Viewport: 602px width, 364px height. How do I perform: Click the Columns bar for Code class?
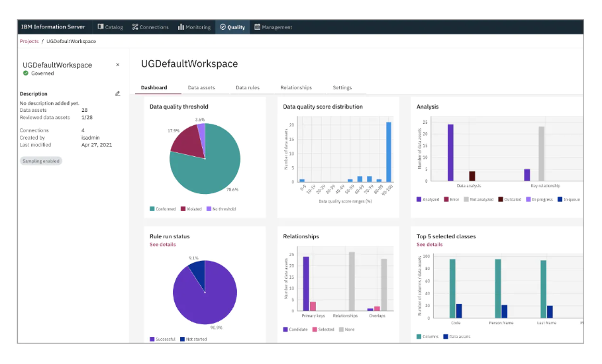coord(452,289)
